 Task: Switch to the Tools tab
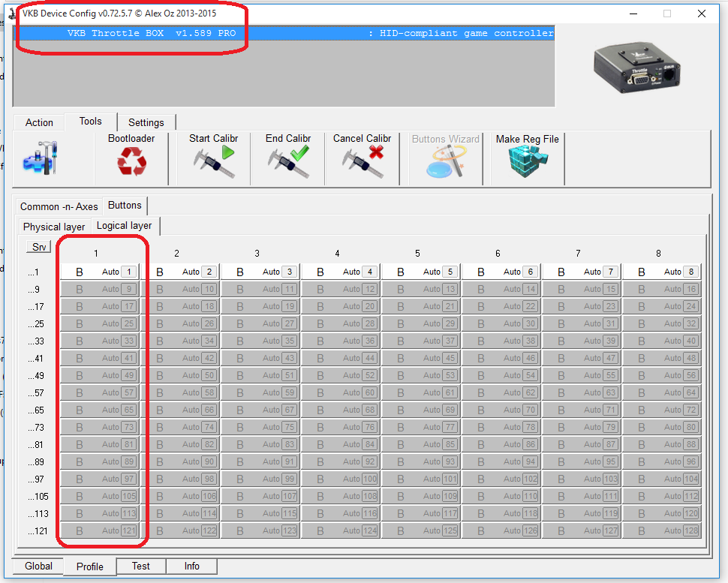(91, 121)
